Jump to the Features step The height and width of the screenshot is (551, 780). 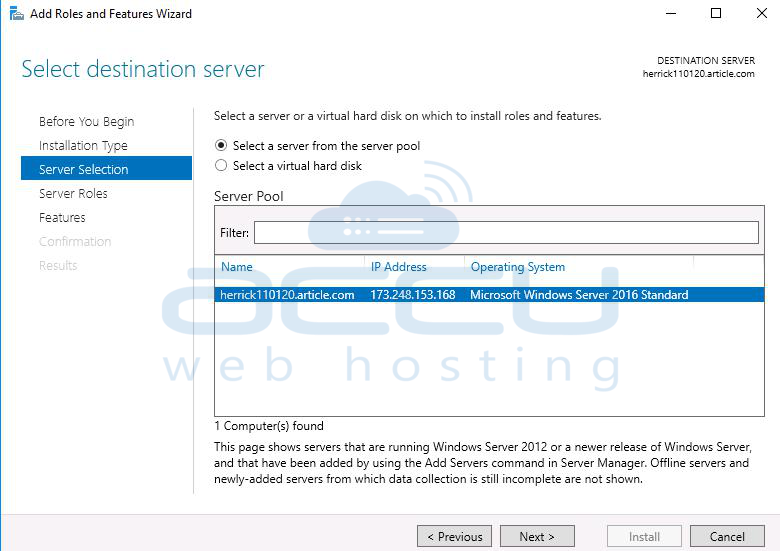coord(62,217)
